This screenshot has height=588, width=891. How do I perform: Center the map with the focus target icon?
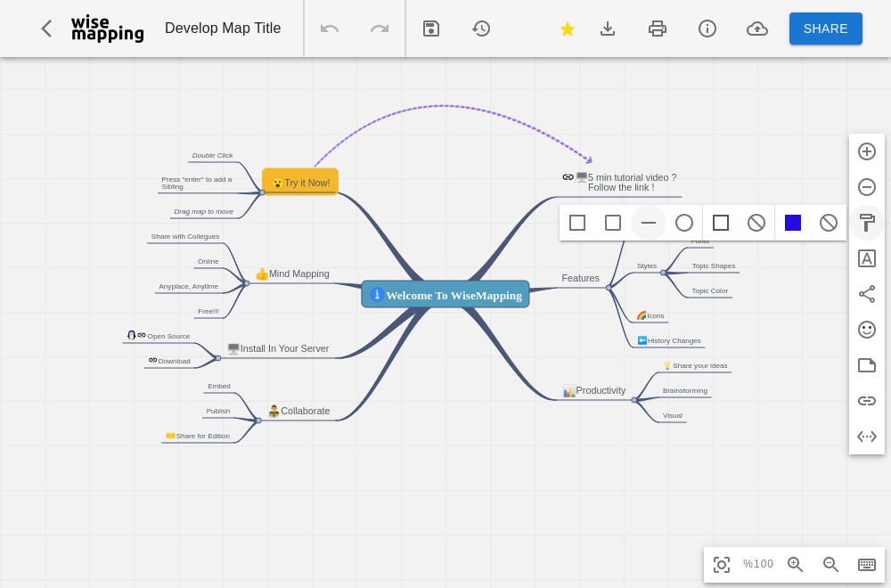point(722,565)
